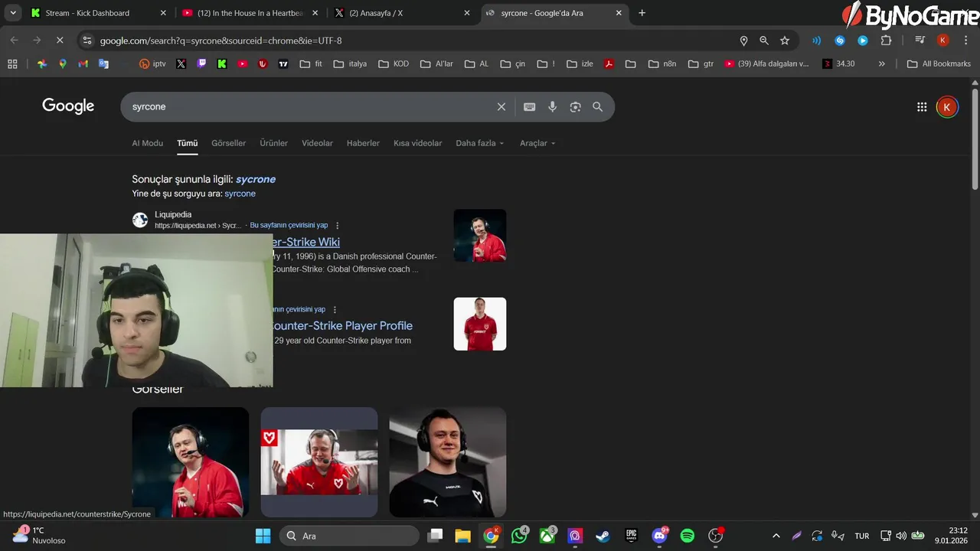Open the tab search dropdown arrow

click(x=13, y=13)
